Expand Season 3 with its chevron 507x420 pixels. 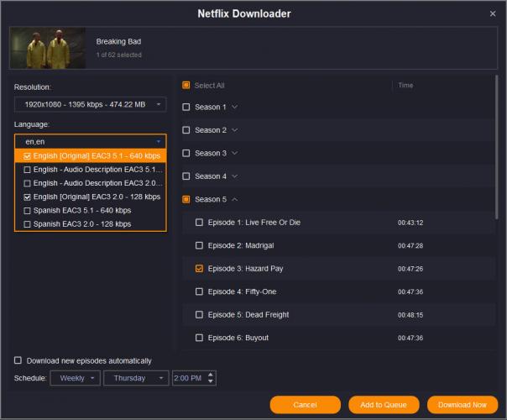click(x=235, y=153)
